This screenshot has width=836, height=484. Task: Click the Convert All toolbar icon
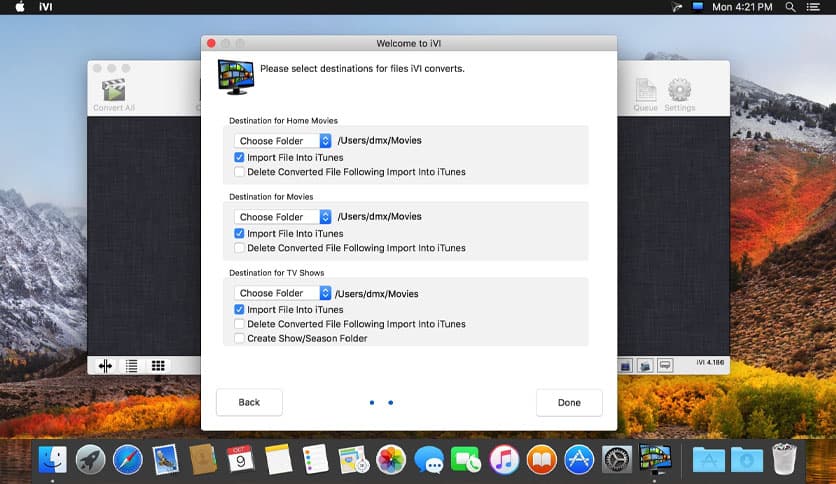coord(114,93)
